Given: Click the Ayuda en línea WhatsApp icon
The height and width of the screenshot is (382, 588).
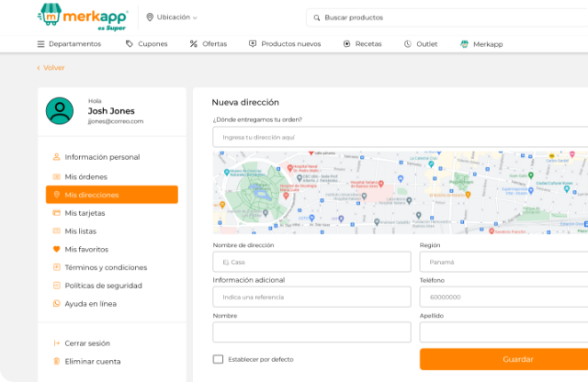Looking at the screenshot, I should (57, 304).
